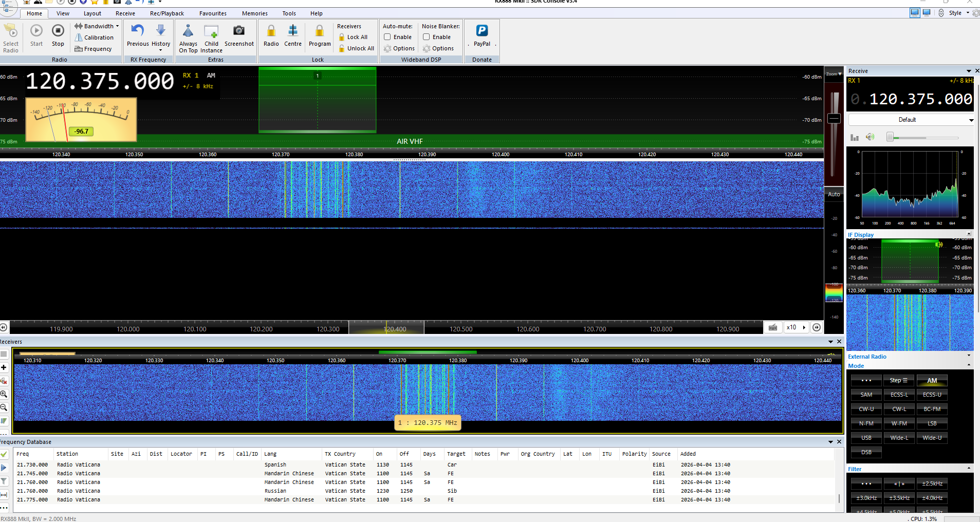Switch to LSB mode

coord(932,423)
